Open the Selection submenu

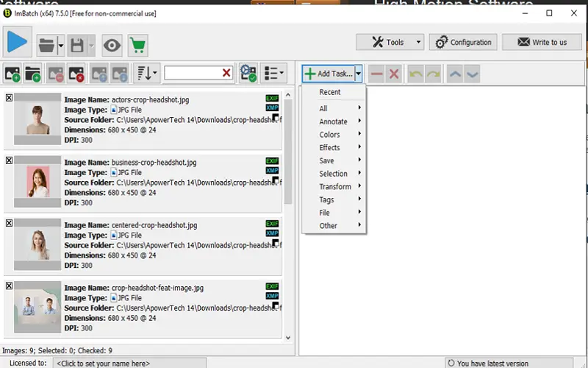[x=334, y=174]
